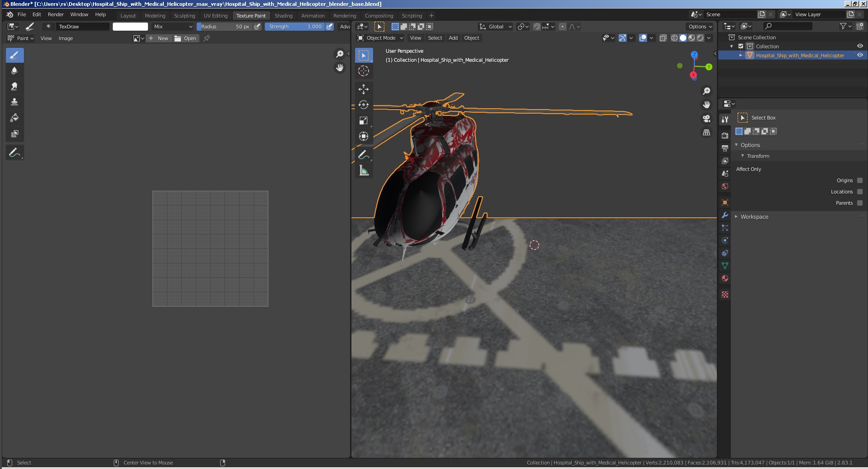Activate the viewport Annotate tool
The height and width of the screenshot is (469, 868).
tap(364, 155)
